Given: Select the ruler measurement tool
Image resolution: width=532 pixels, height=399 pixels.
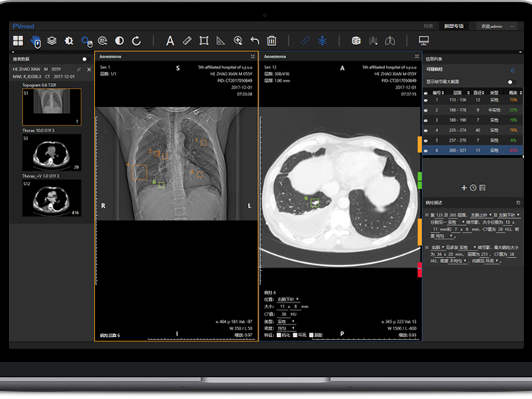Looking at the screenshot, I should pyautogui.click(x=187, y=41).
